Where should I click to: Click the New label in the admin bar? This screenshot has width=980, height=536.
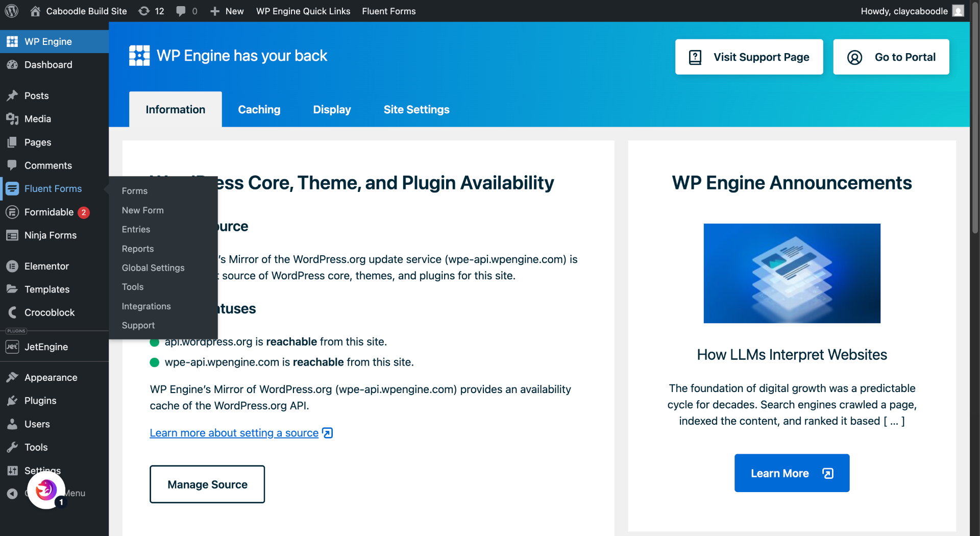click(x=234, y=11)
